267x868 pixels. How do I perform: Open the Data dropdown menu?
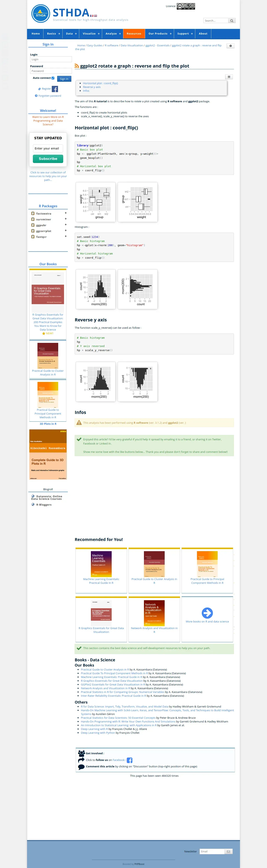coord(71,34)
